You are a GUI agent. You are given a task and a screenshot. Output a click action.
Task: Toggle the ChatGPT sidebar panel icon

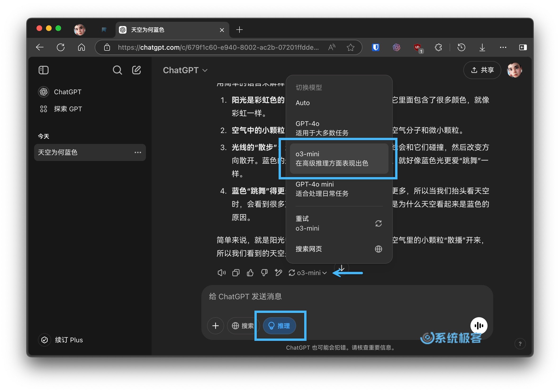click(43, 70)
